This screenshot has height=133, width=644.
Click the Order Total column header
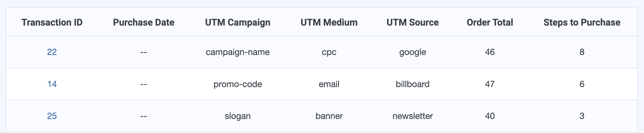pos(490,22)
